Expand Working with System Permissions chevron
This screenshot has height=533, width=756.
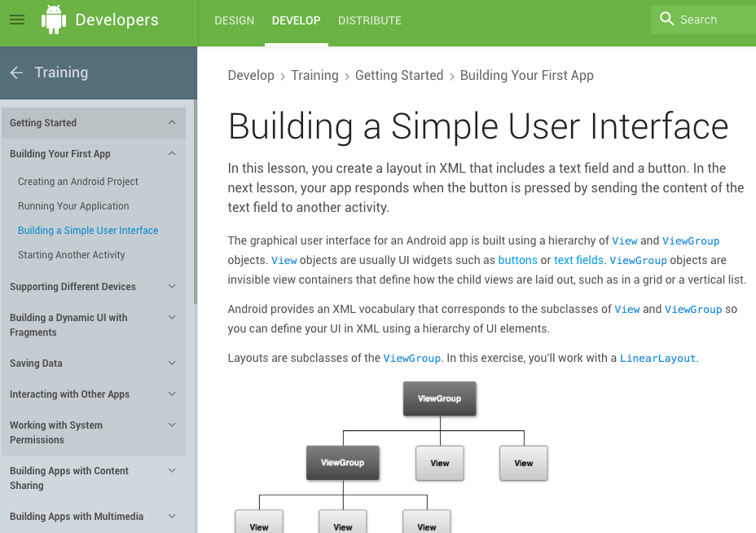(171, 425)
